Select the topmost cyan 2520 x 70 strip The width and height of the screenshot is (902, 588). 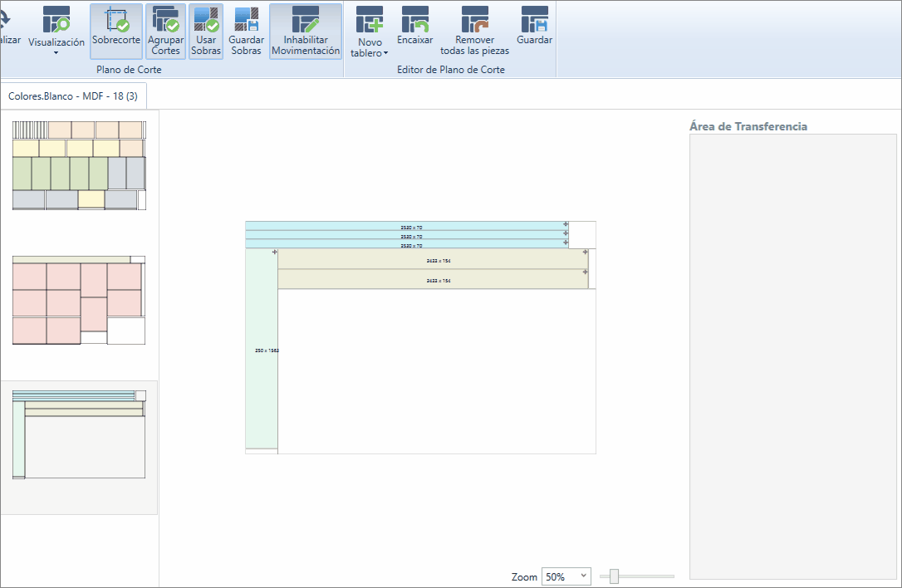click(x=407, y=226)
